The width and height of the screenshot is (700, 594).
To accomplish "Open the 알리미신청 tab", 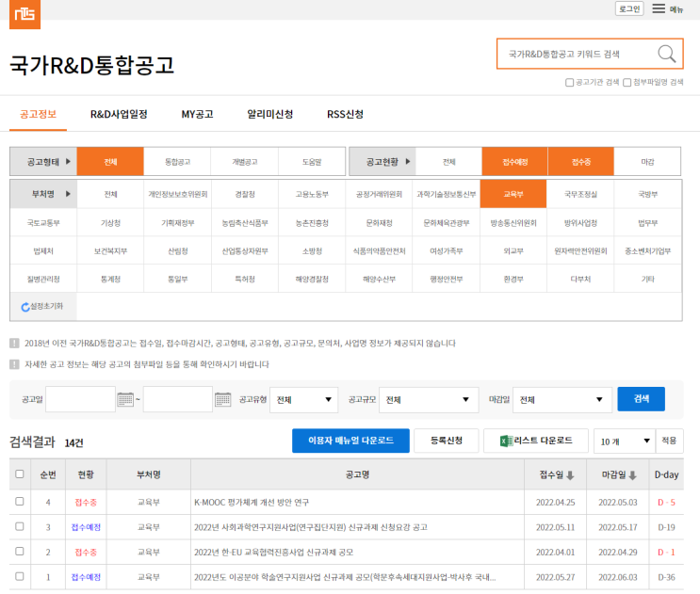I will (x=270, y=114).
